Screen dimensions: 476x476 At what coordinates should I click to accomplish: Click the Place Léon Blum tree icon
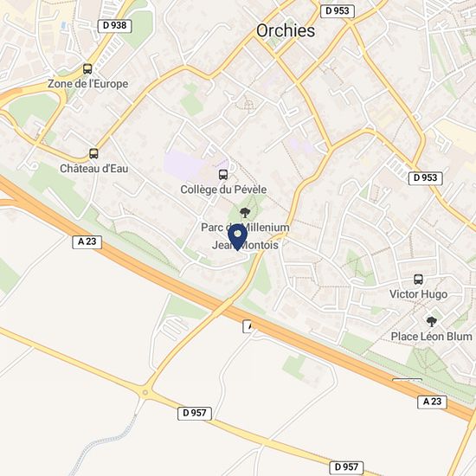[431, 321]
